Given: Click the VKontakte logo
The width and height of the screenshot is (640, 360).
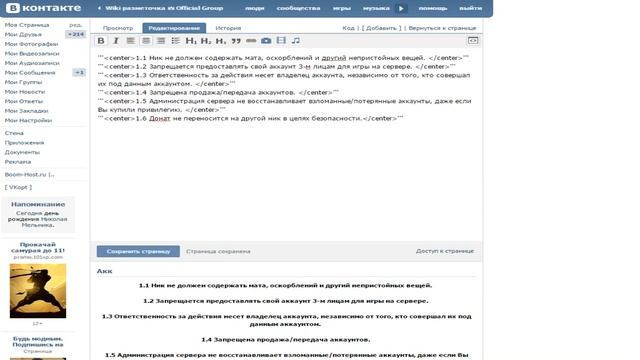Looking at the screenshot, I should [44, 8].
